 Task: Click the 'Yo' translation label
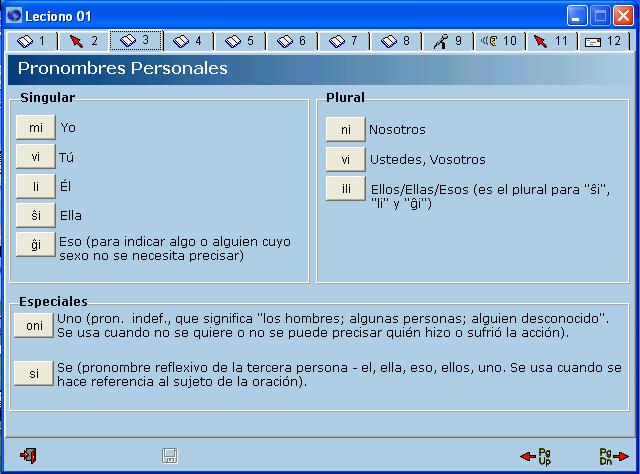click(x=68, y=128)
